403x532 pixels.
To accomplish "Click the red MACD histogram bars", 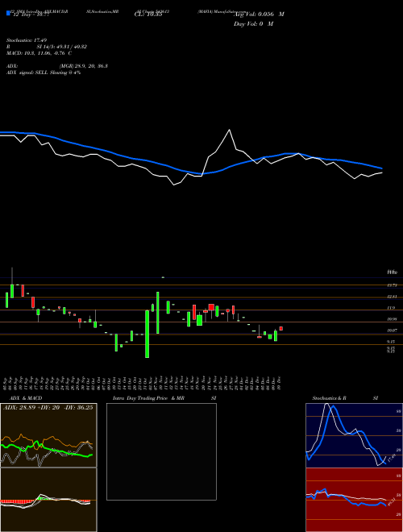I will 17,501.
